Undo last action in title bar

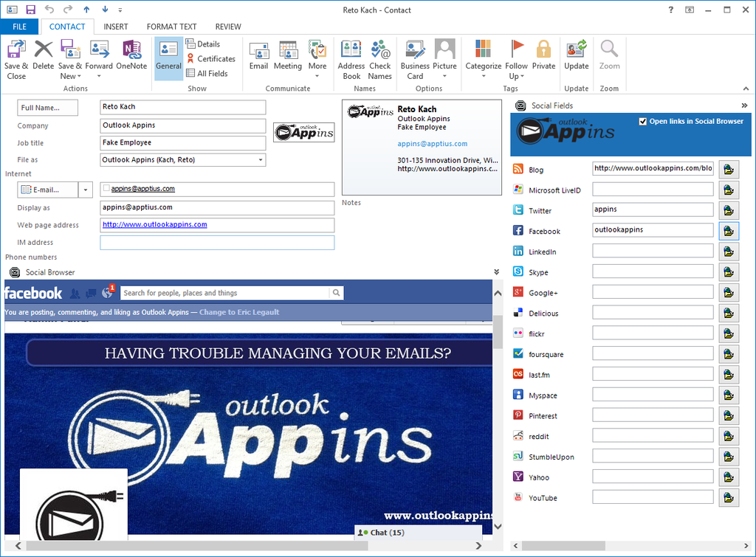click(49, 9)
